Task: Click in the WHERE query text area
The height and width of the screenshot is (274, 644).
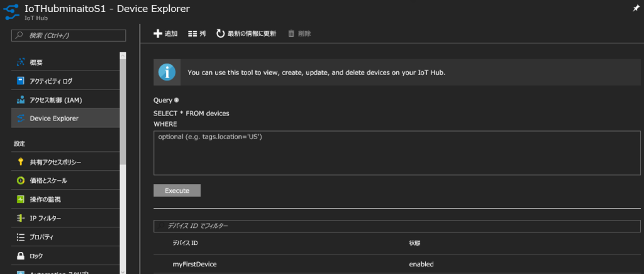Action: (x=397, y=153)
